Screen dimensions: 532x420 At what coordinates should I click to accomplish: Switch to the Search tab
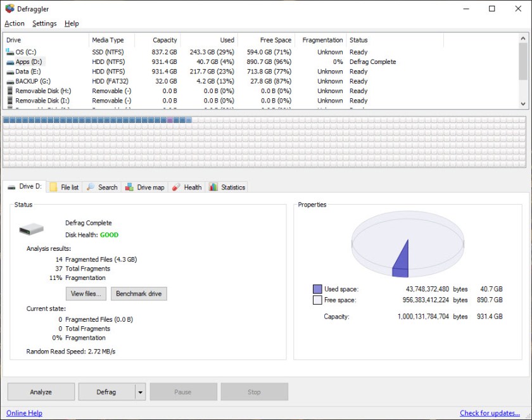[102, 187]
